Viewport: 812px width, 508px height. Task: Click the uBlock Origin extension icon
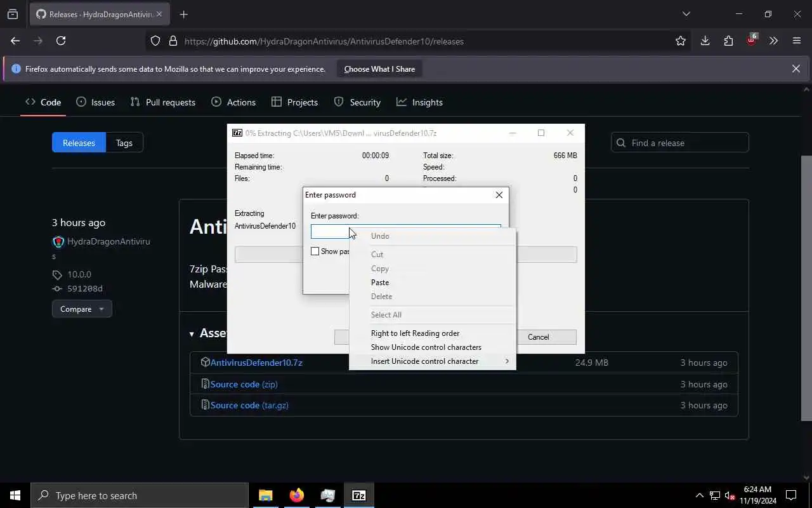[x=751, y=41]
